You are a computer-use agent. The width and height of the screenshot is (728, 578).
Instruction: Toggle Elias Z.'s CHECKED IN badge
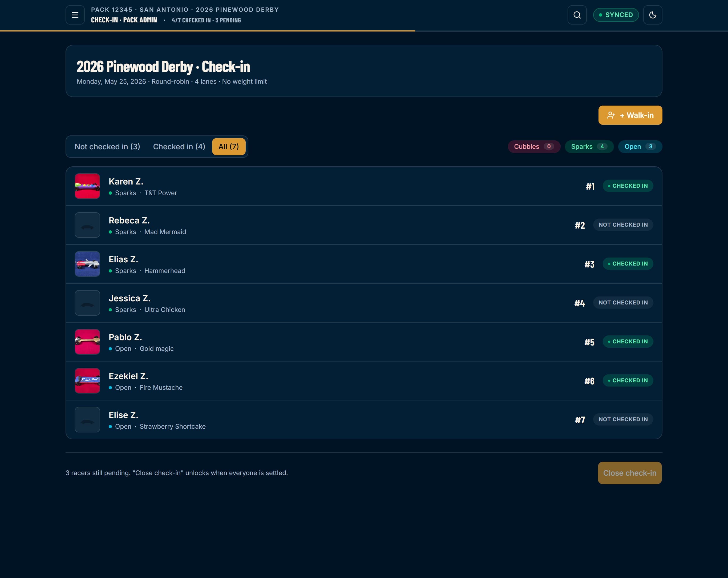point(628,263)
